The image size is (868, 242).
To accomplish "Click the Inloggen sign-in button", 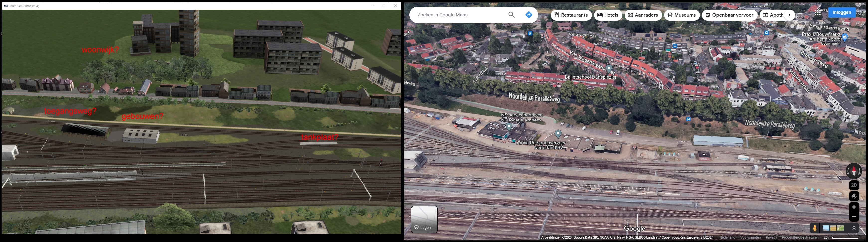I will [x=841, y=12].
